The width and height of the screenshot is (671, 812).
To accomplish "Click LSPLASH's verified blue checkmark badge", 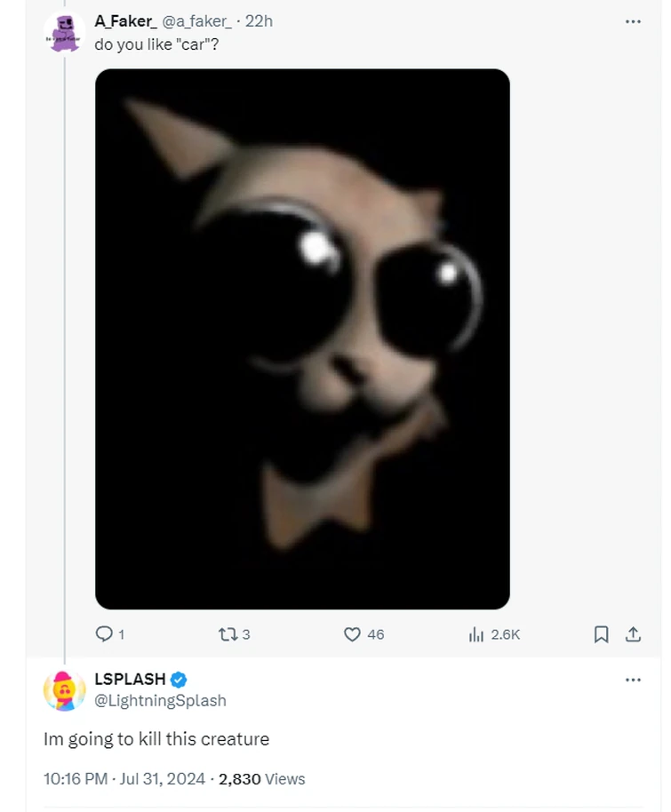I will click(177, 679).
